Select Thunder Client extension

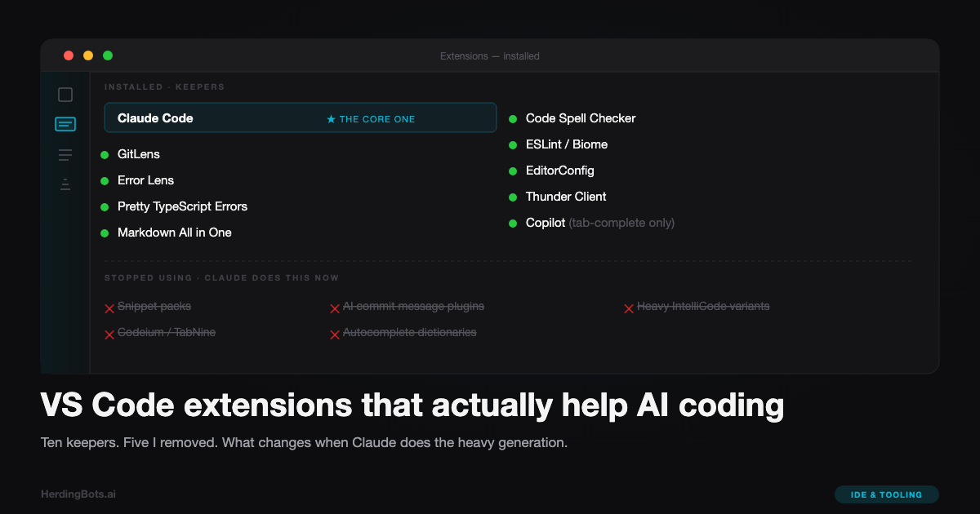(566, 197)
